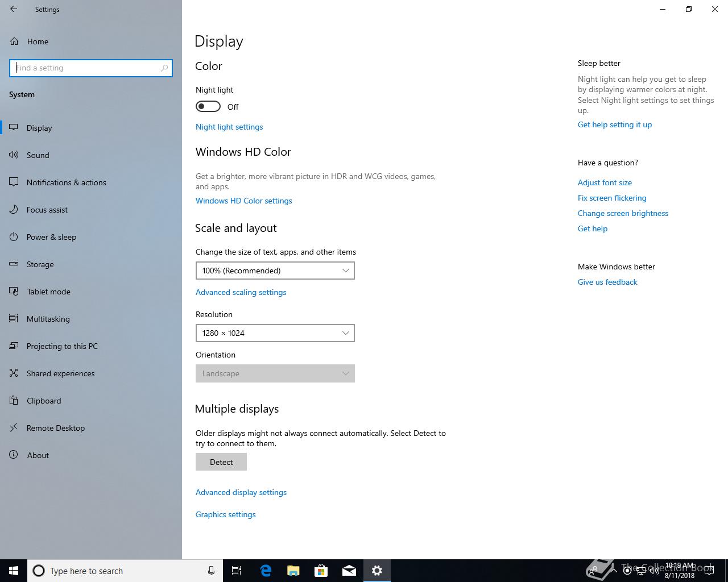Image resolution: width=728 pixels, height=582 pixels.
Task: Open the People icon in system tray
Action: 593,571
